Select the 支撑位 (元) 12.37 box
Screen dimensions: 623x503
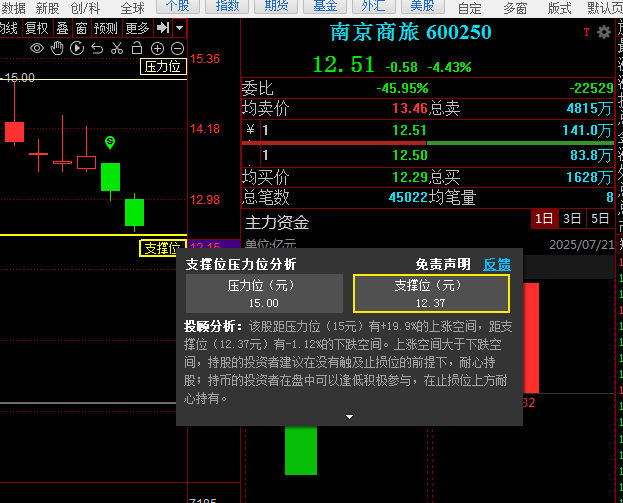point(431,294)
